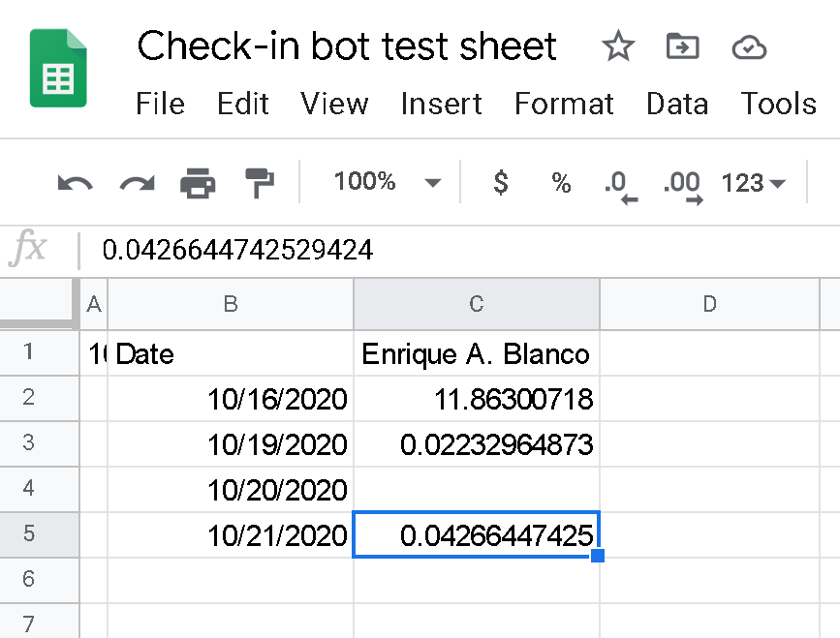840x638 pixels.
Task: Star the Check-in bot test sheet
Action: (618, 46)
